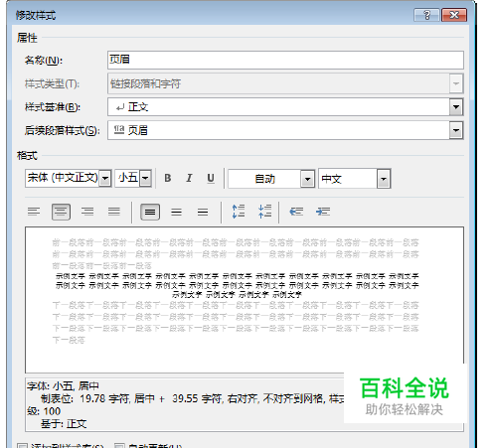Viewport: 492px width, 448px height.
Task: Open the font color 自动 dropdown
Action: (x=307, y=179)
